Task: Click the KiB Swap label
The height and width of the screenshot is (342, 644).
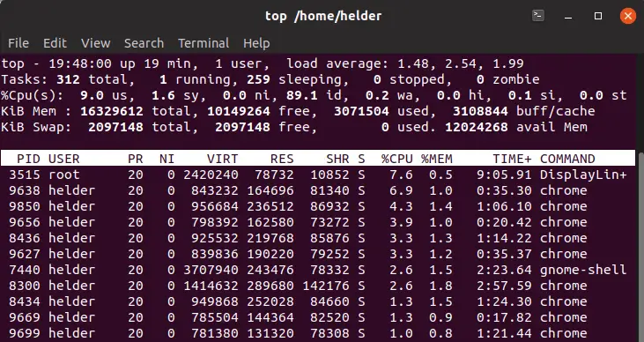Action: pyautogui.click(x=36, y=127)
